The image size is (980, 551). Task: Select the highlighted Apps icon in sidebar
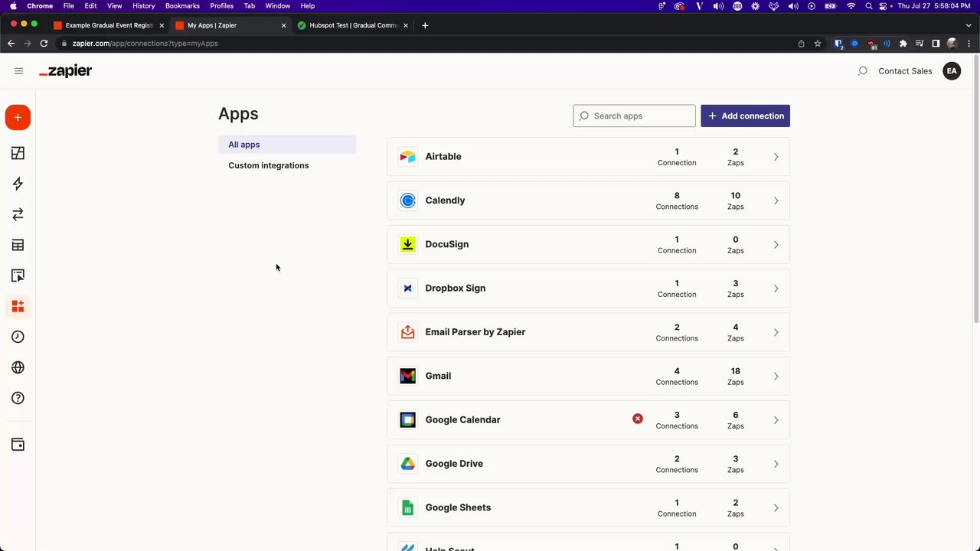pyautogui.click(x=18, y=306)
